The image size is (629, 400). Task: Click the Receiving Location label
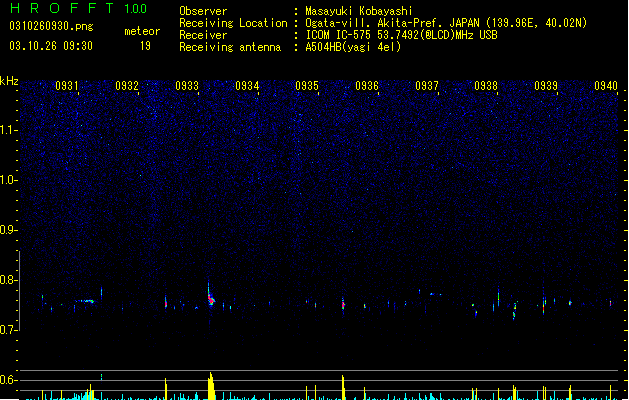[233, 23]
